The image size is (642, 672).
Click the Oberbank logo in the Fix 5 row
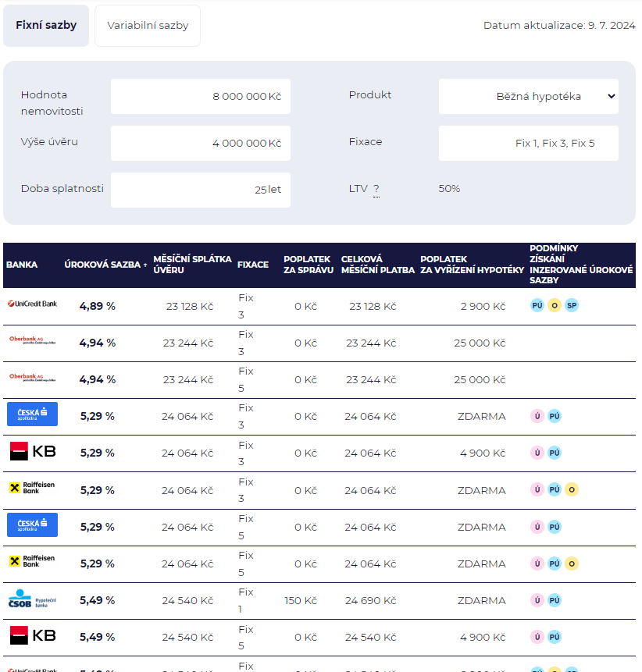[x=33, y=378]
